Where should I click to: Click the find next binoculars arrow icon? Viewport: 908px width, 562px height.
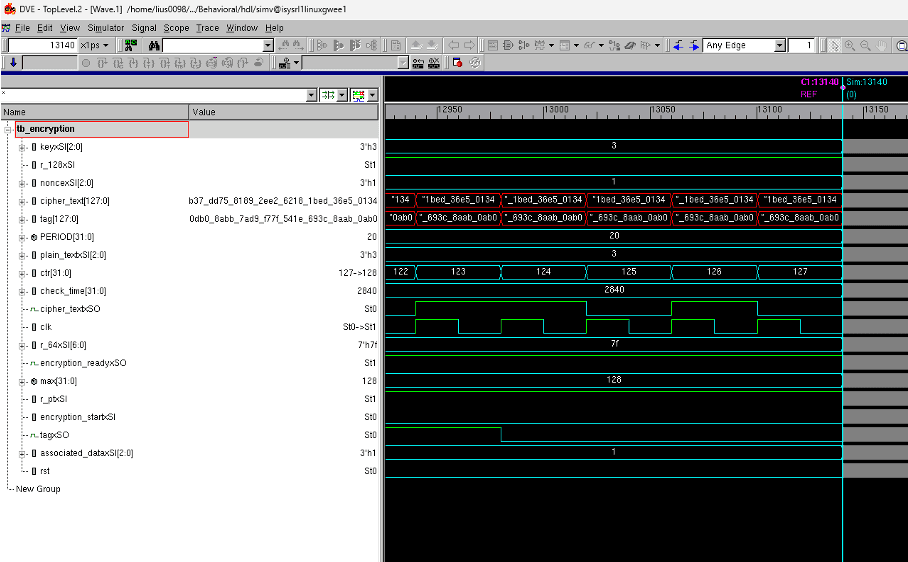298,45
